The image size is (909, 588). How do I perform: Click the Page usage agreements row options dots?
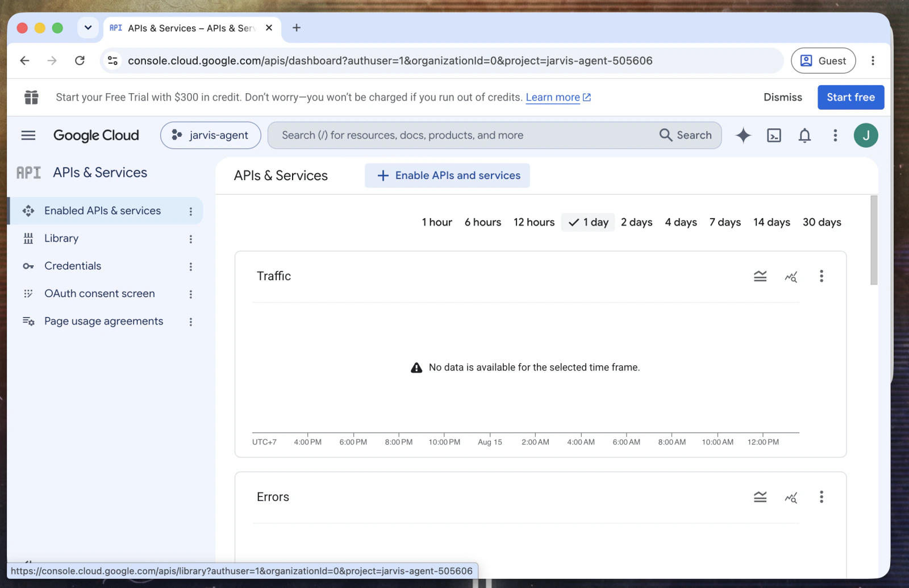click(x=191, y=322)
